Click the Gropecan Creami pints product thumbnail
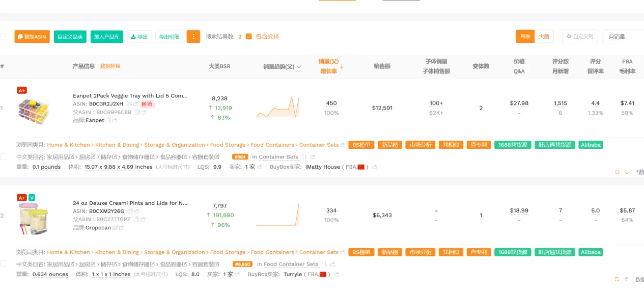644x293 pixels. coord(34,219)
